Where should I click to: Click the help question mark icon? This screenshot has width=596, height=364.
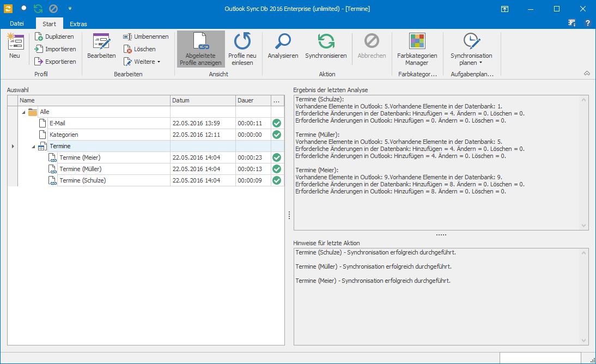pyautogui.click(x=587, y=23)
